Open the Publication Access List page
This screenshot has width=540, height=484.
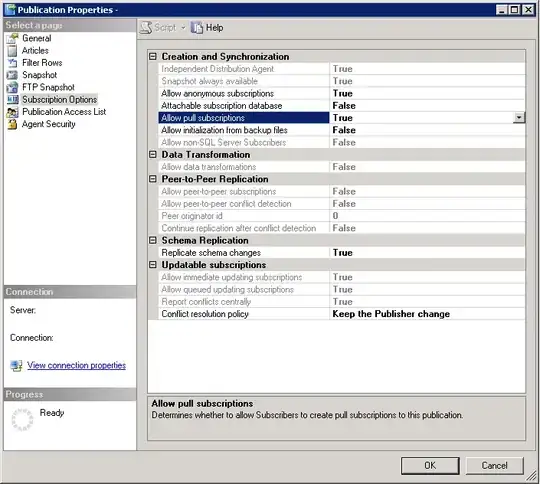(64, 112)
